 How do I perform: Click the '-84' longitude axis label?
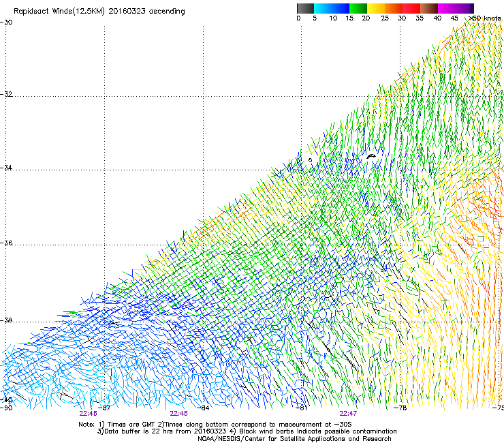[x=203, y=408]
